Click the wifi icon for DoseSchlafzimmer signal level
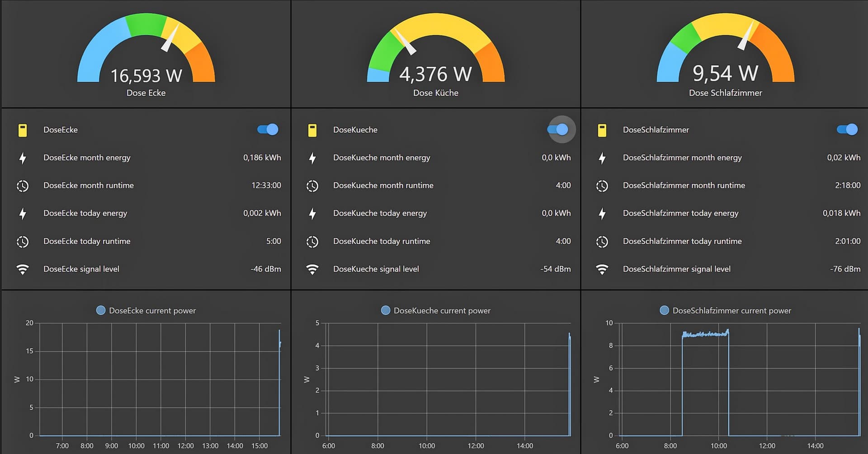Viewport: 868px width, 454px height. [602, 269]
